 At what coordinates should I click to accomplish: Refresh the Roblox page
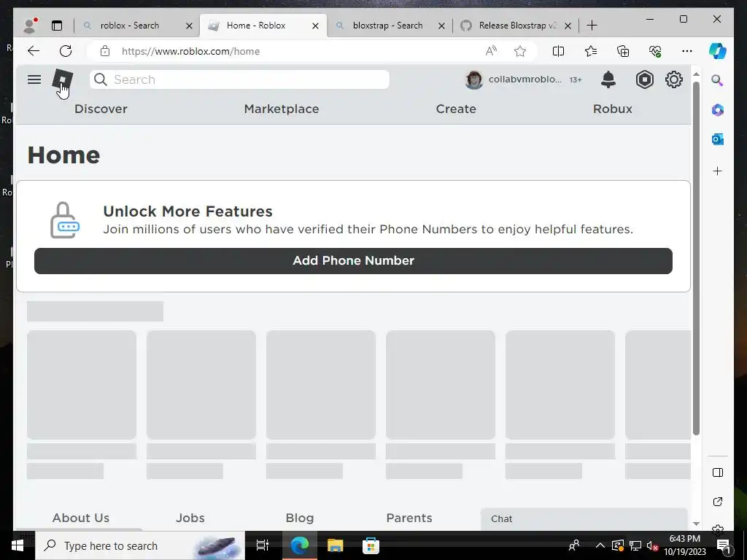coord(66,51)
